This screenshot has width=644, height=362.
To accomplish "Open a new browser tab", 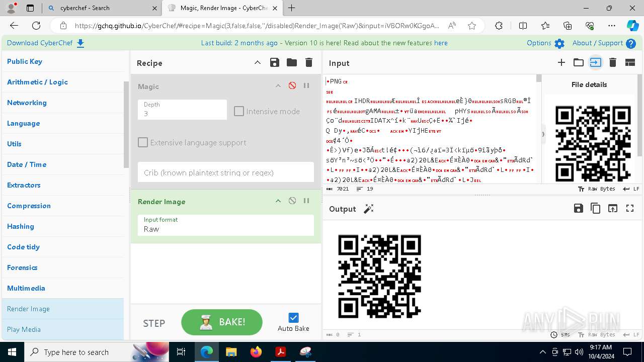I will [292, 8].
